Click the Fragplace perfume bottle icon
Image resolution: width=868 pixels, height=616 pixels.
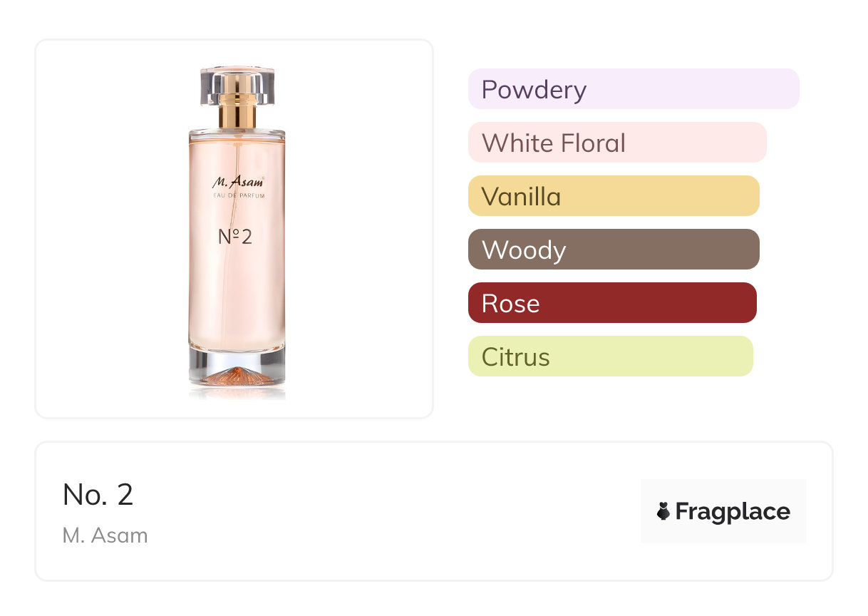click(x=663, y=511)
